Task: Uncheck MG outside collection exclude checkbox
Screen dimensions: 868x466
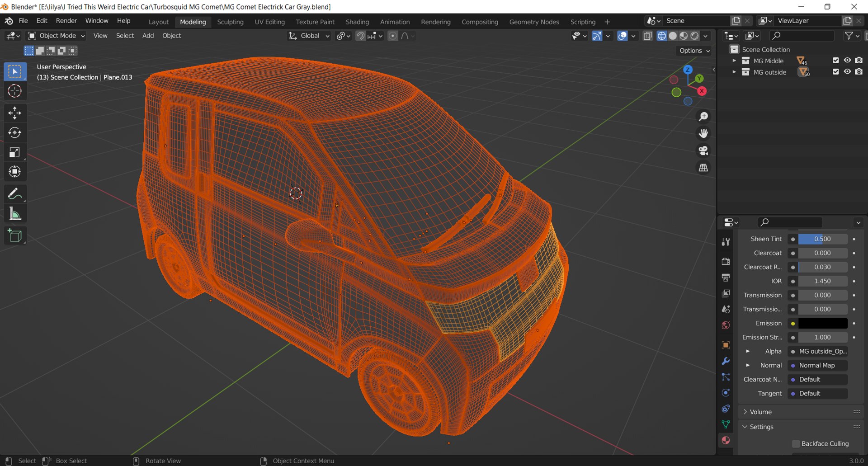Action: (x=835, y=72)
